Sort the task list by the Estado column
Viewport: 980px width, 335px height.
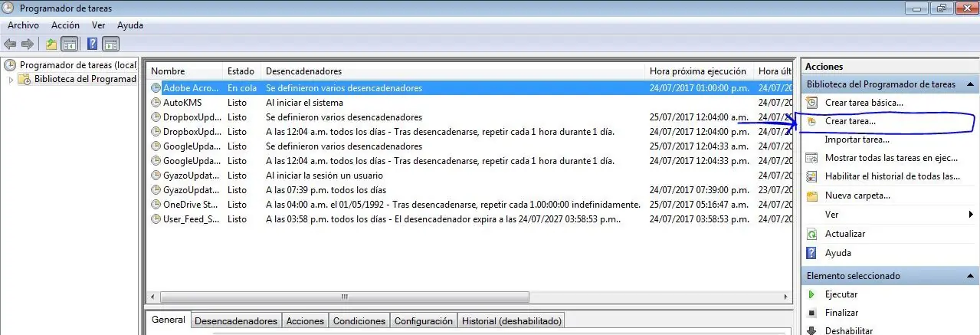pos(241,71)
